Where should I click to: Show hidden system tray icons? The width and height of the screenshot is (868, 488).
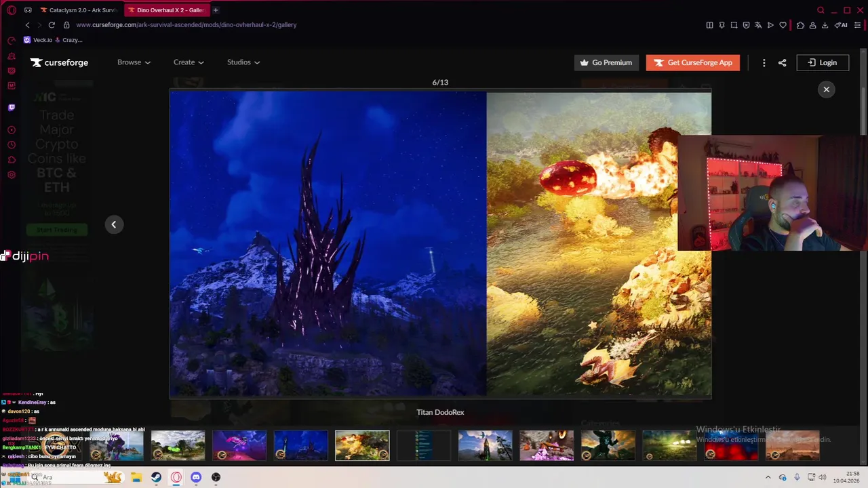click(768, 477)
